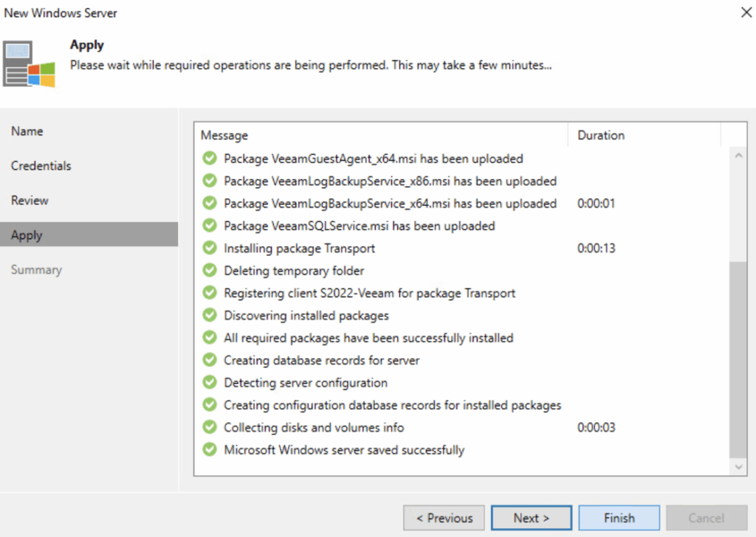Viewport: 756px width, 537px height.
Task: Click success icon beside Deleting temporary folder
Action: click(x=210, y=270)
